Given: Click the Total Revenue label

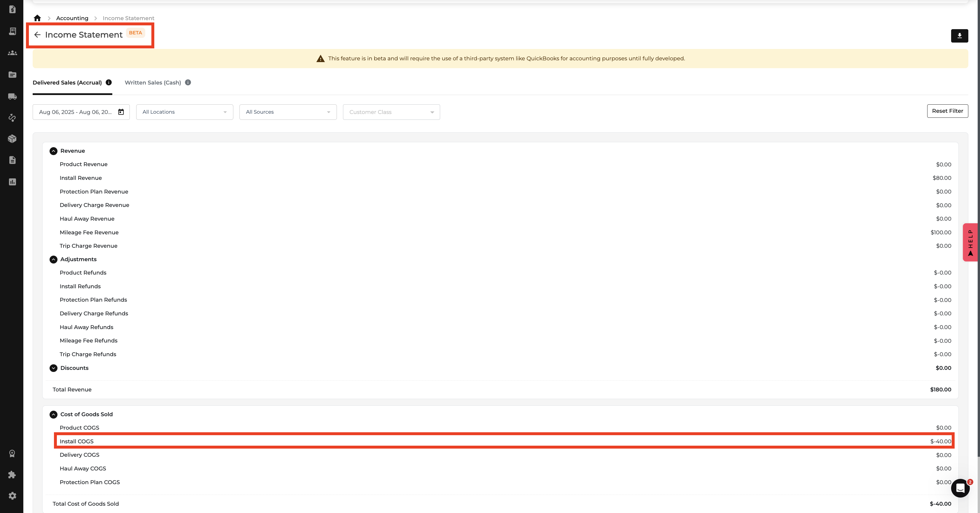Looking at the screenshot, I should click(72, 389).
